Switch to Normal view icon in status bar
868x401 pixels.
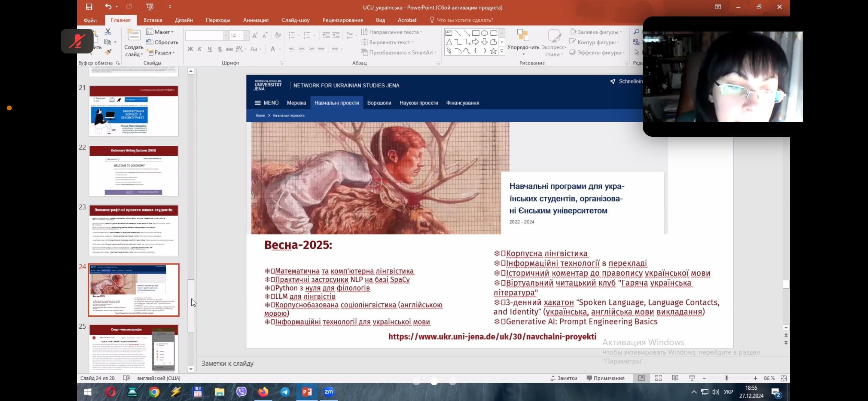(x=641, y=378)
